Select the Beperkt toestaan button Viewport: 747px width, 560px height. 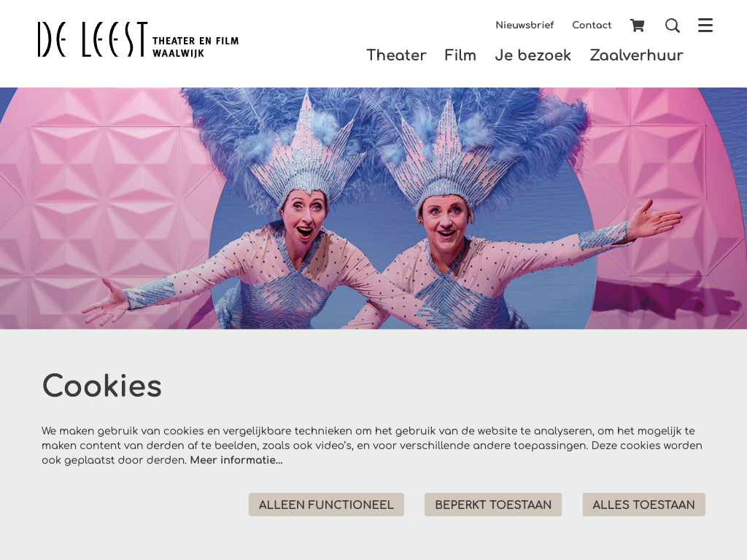coord(493,505)
